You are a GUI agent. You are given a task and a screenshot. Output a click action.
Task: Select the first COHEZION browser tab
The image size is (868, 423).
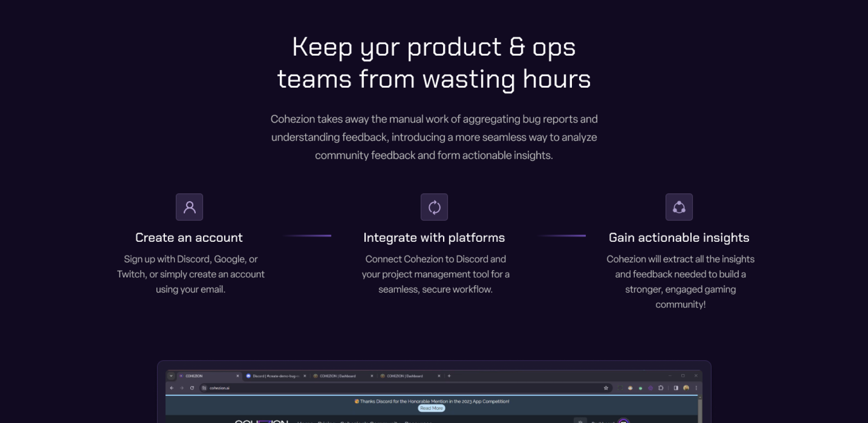pyautogui.click(x=209, y=376)
